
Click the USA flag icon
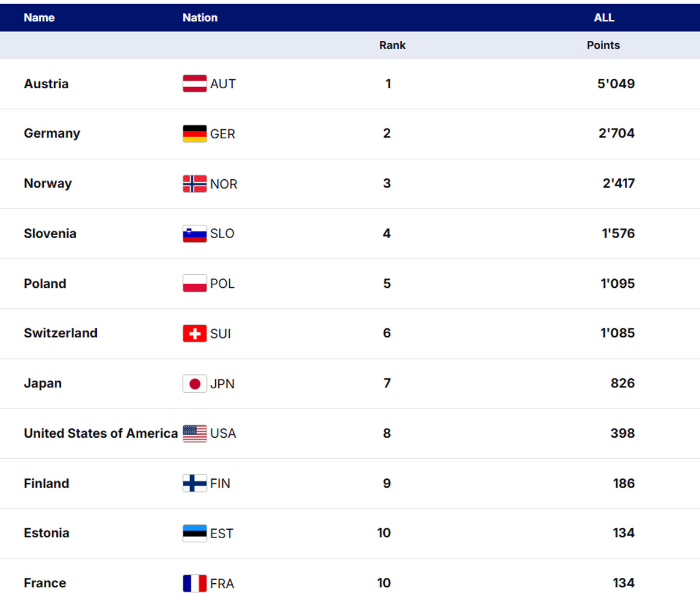pyautogui.click(x=194, y=433)
